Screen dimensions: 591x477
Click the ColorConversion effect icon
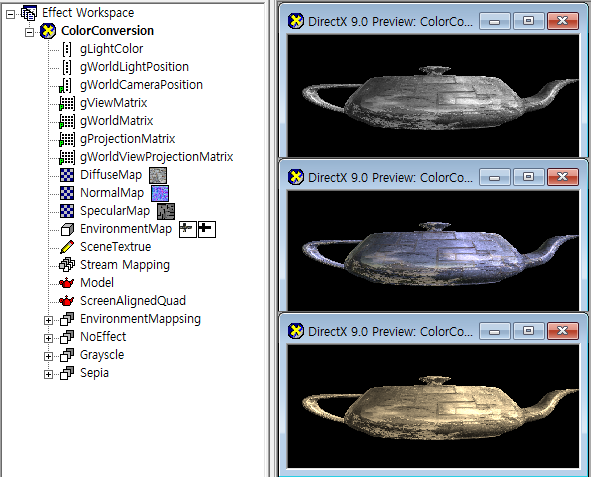point(48,31)
